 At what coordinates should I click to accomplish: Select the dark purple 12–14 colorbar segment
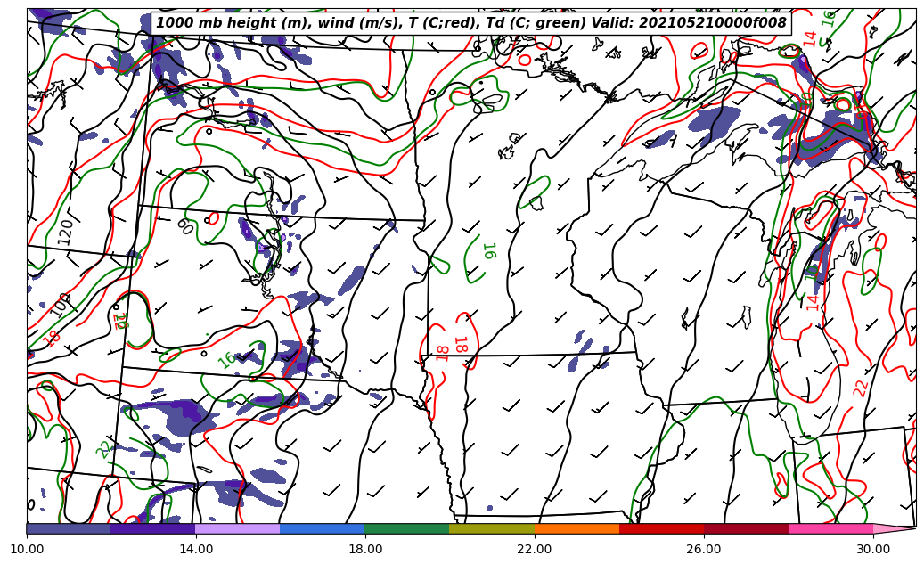(153, 528)
